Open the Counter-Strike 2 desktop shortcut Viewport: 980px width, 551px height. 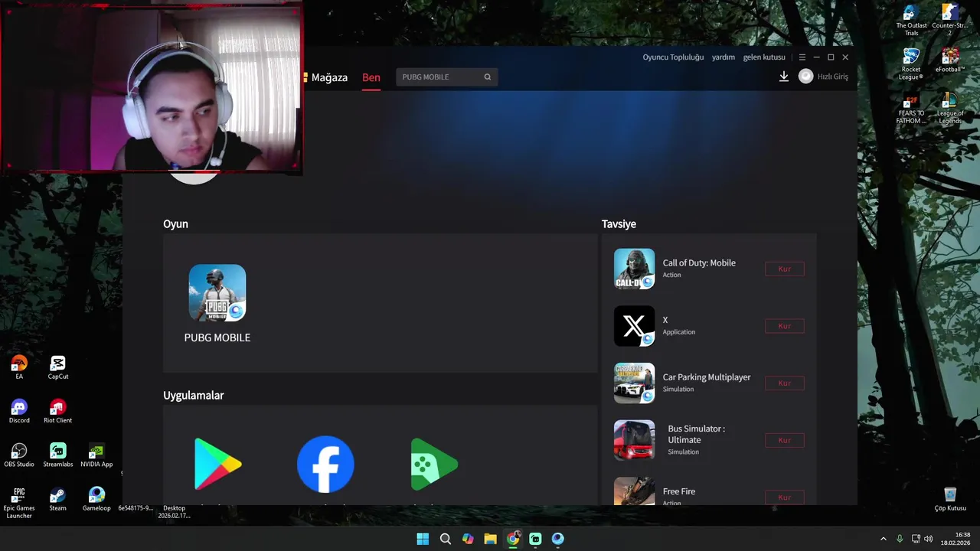click(950, 20)
